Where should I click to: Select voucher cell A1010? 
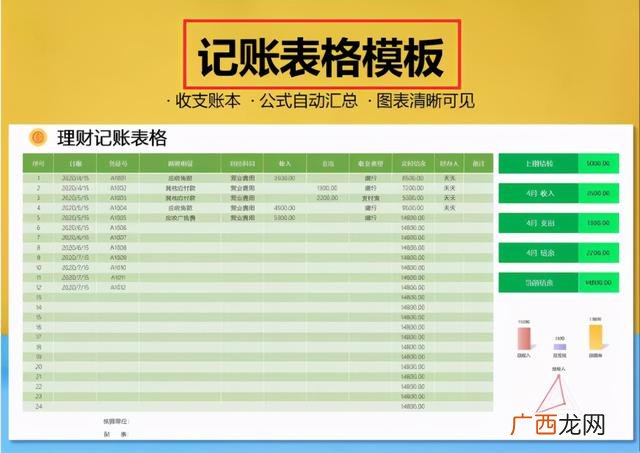(118, 268)
